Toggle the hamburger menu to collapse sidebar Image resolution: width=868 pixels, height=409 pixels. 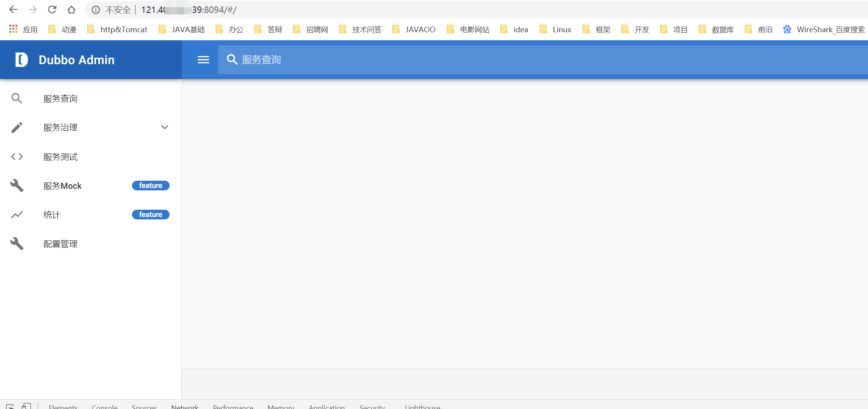click(x=203, y=60)
